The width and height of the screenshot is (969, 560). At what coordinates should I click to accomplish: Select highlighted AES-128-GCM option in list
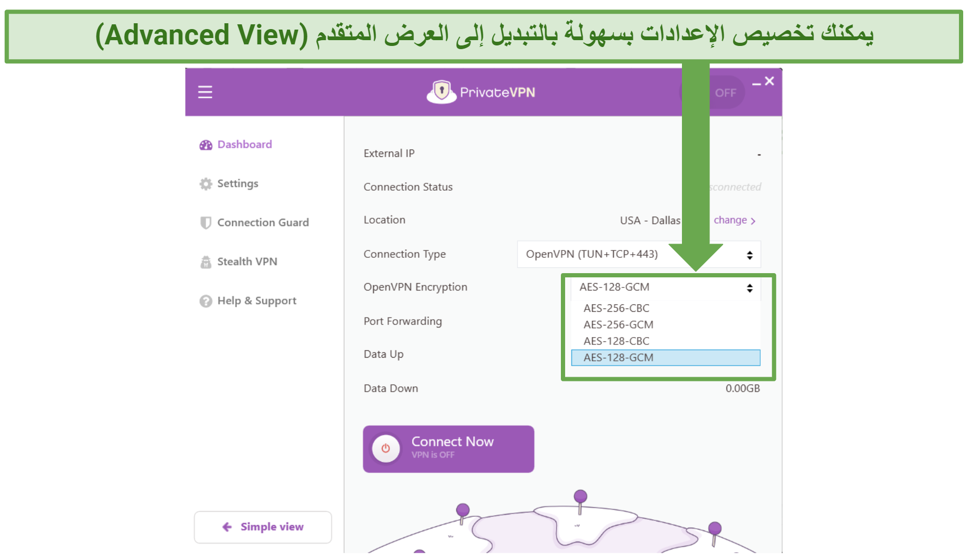[666, 358]
